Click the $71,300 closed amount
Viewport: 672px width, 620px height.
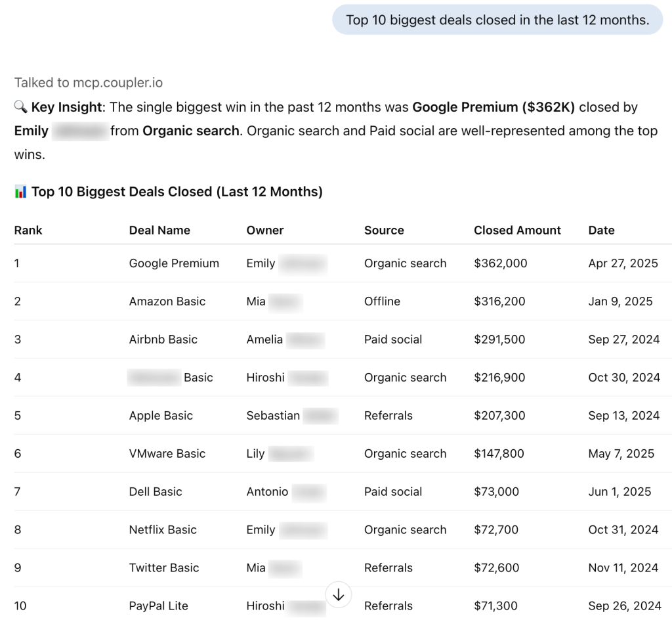click(495, 606)
